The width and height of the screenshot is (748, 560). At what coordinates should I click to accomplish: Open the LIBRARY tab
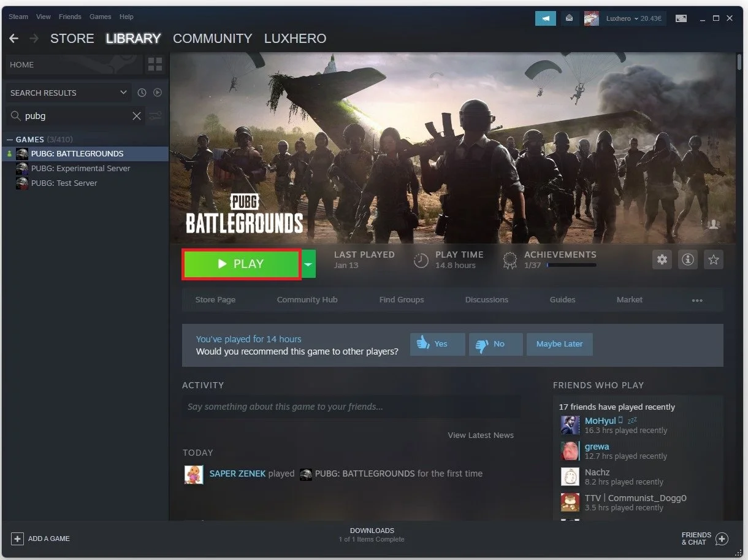point(133,39)
